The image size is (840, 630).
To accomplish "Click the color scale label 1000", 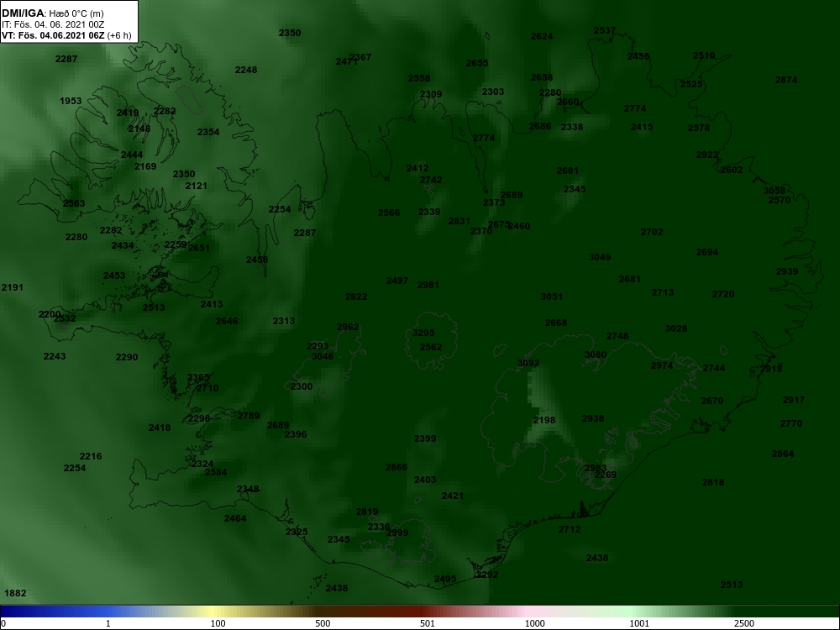I will click(x=534, y=623).
